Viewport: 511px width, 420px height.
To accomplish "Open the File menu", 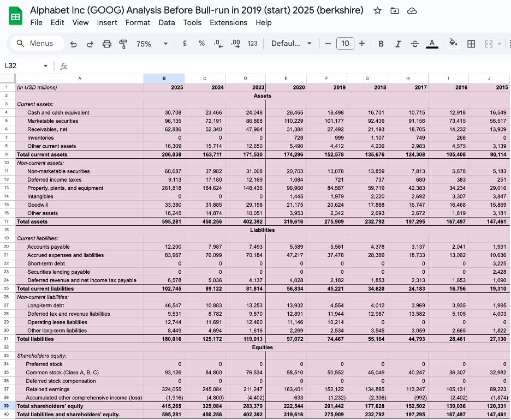I will pyautogui.click(x=36, y=22).
